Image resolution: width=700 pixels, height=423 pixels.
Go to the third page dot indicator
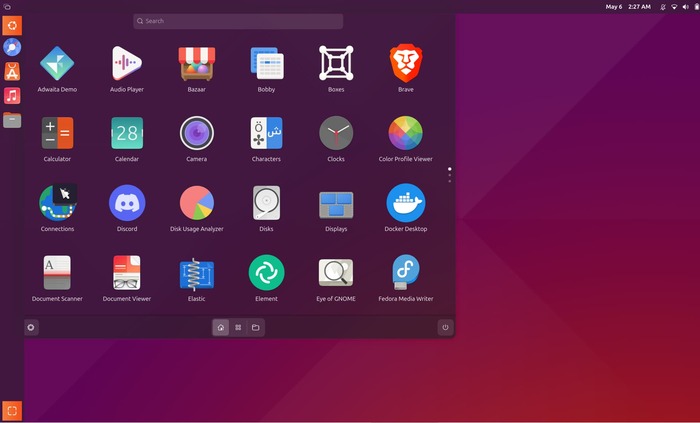pos(450,181)
